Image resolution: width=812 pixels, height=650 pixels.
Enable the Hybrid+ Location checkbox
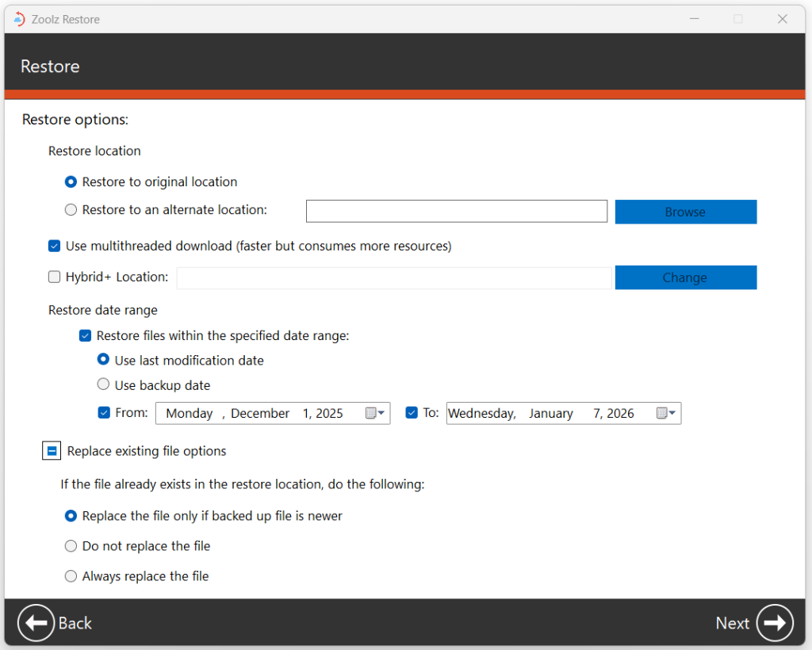54,277
